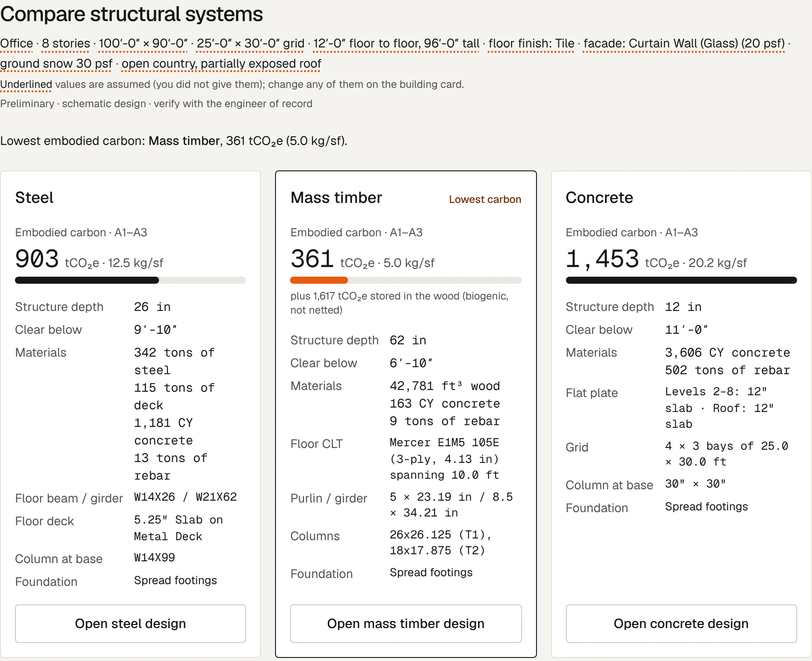Click the Steel embodied carbon progress bar
This screenshot has width=812, height=661.
(x=130, y=280)
